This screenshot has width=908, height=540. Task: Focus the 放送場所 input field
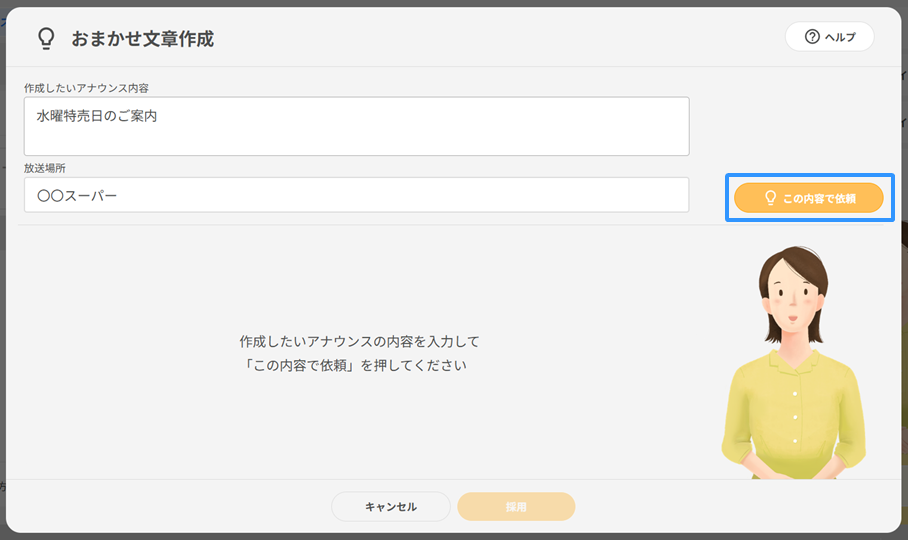[356, 195]
